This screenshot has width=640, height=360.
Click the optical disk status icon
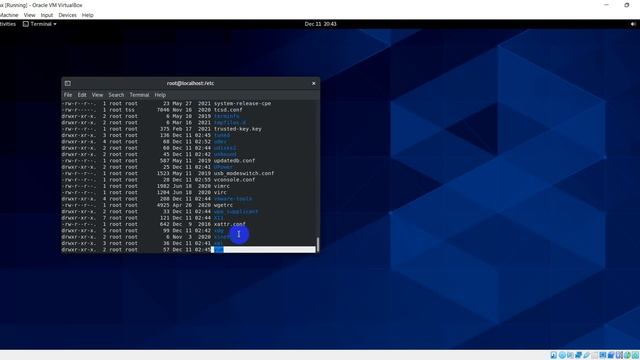pyautogui.click(x=562, y=355)
